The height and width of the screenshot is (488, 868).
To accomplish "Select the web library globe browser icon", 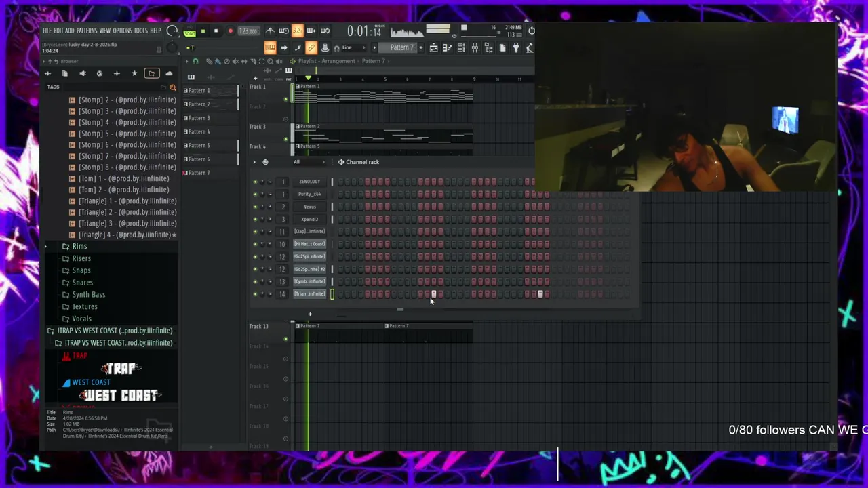I will click(x=100, y=73).
